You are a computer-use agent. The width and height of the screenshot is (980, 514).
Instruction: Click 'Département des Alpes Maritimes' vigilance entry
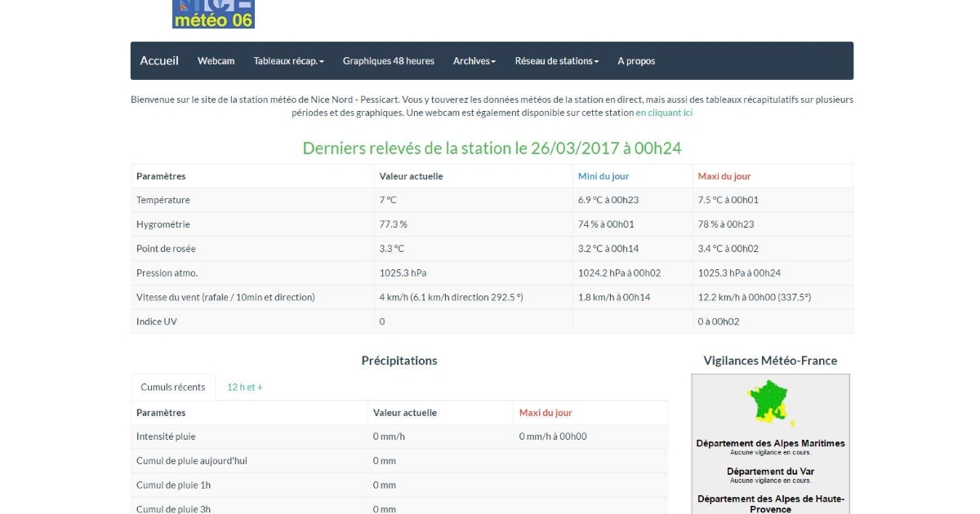pos(770,444)
